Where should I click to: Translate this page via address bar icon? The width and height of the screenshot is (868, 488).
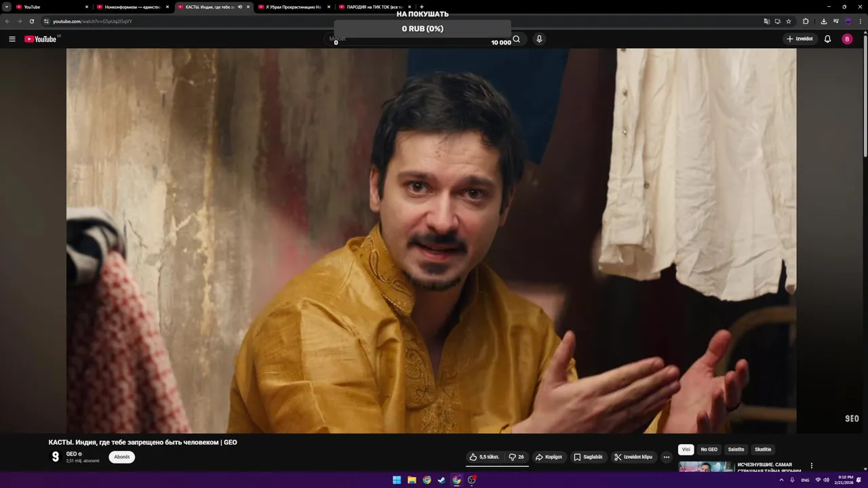pos(767,21)
